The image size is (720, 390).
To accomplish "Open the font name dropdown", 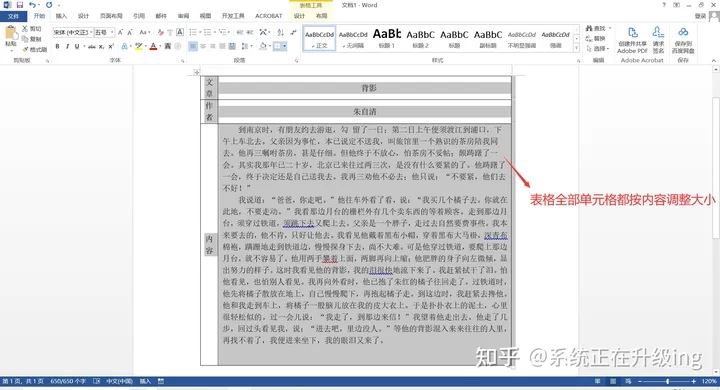I will (90, 32).
